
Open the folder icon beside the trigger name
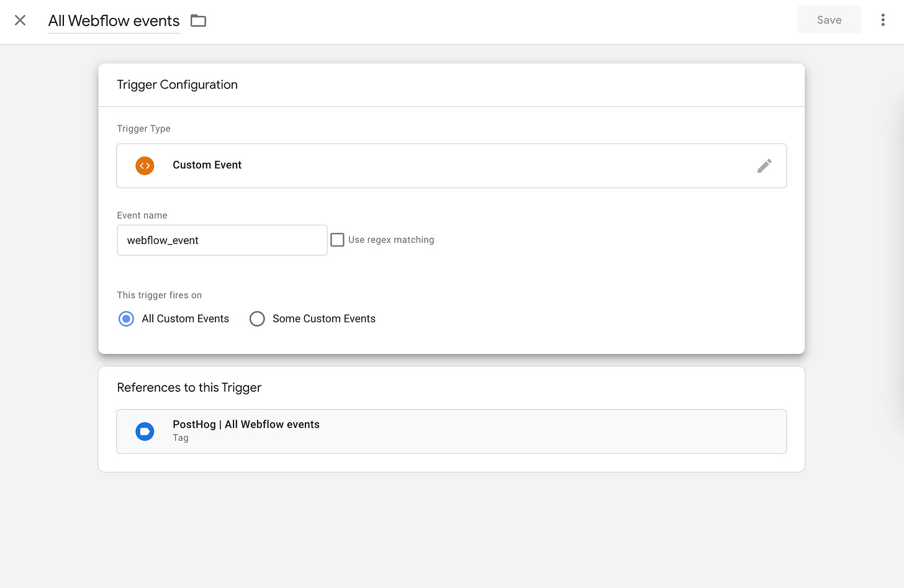pos(198,20)
